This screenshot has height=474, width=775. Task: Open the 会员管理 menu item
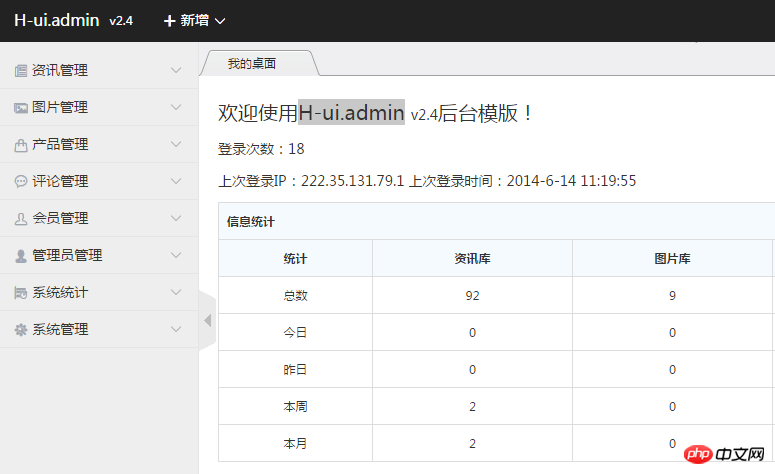[99, 218]
